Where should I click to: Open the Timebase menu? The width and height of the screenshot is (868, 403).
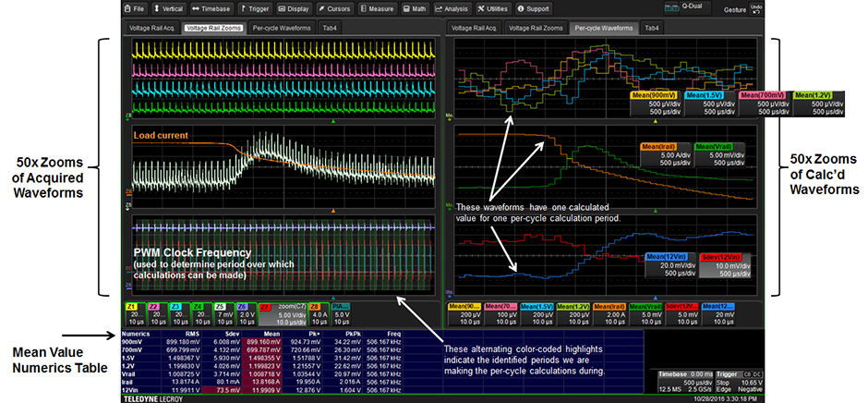coord(211,8)
